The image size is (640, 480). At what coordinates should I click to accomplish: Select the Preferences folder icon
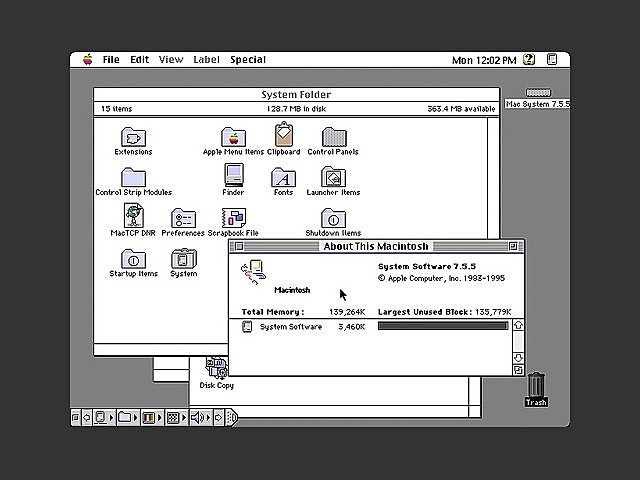(x=183, y=218)
